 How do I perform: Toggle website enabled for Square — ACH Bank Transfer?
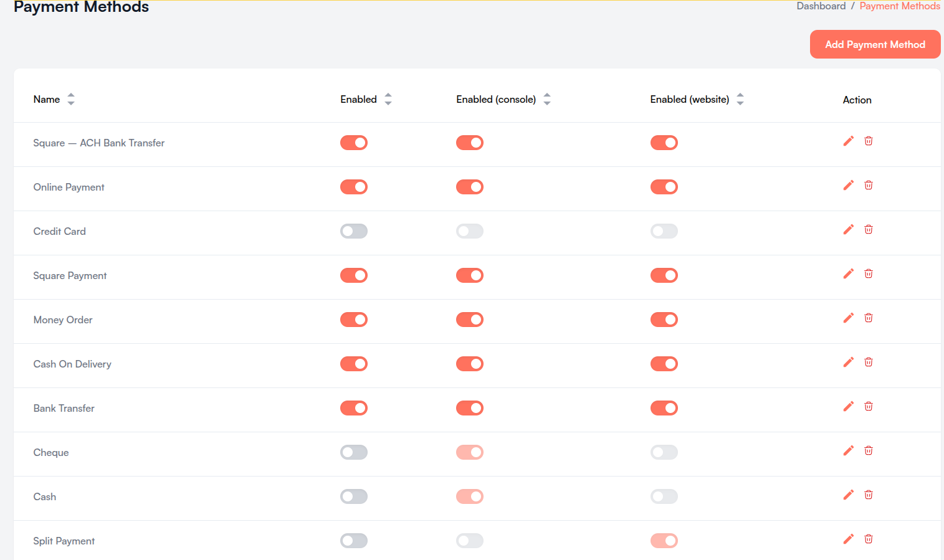(664, 143)
